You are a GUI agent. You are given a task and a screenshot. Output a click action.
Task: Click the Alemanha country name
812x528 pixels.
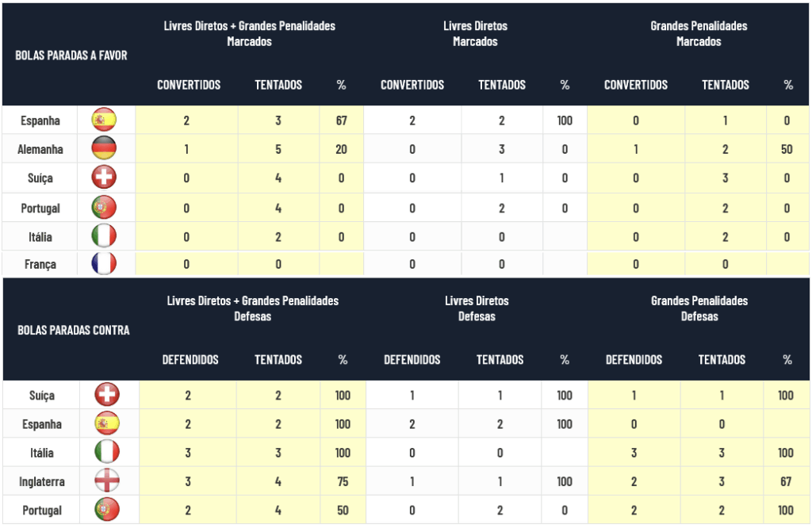[x=40, y=149]
